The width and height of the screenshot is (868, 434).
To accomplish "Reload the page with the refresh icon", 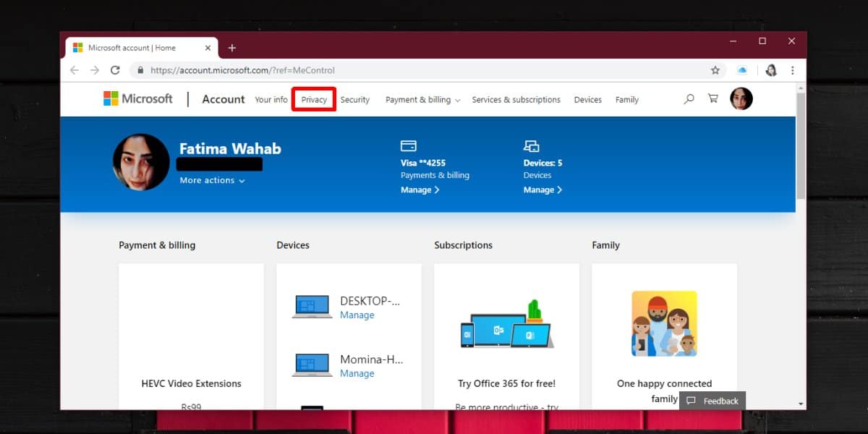I will (x=115, y=70).
